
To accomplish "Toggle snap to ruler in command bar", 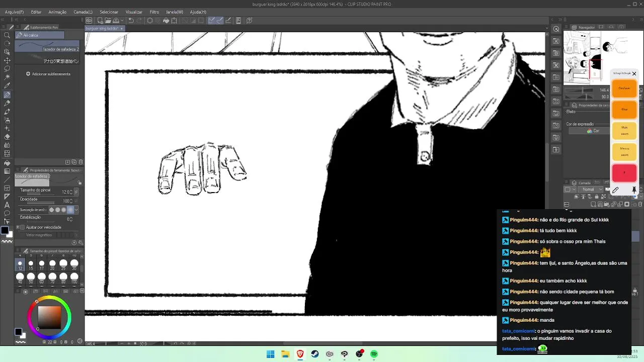I will (212, 21).
